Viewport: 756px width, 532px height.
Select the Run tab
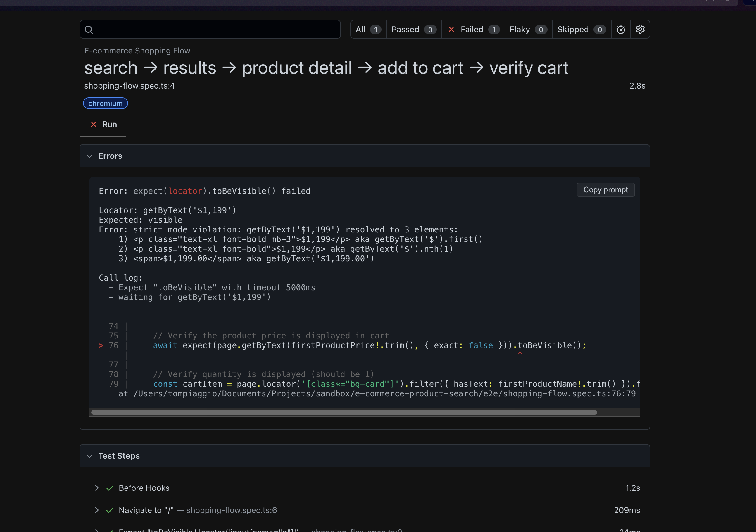109,125
